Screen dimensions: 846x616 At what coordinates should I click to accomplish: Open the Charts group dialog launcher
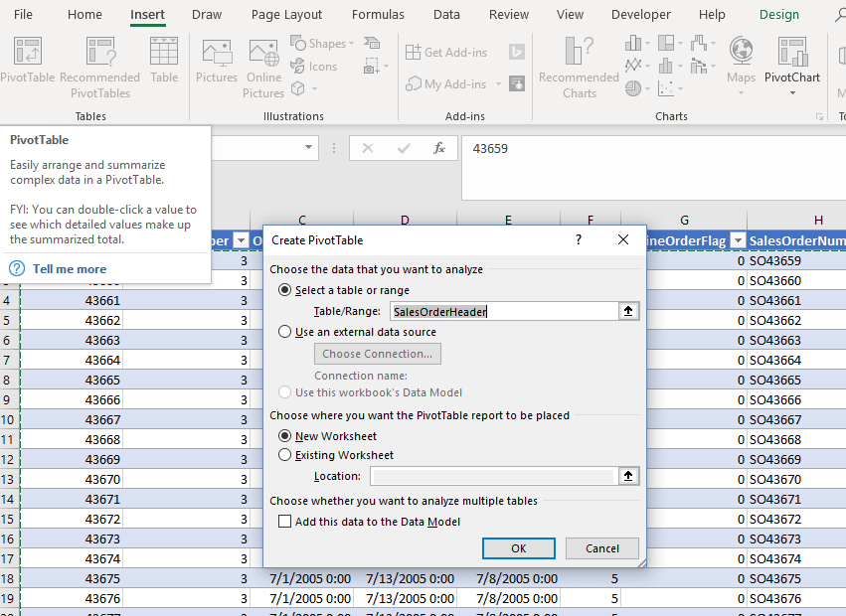819,116
